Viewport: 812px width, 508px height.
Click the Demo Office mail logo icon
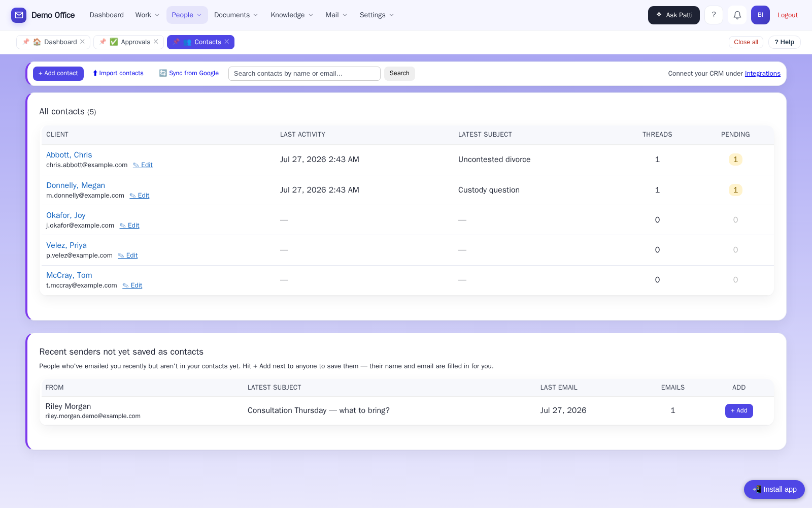[x=19, y=15]
